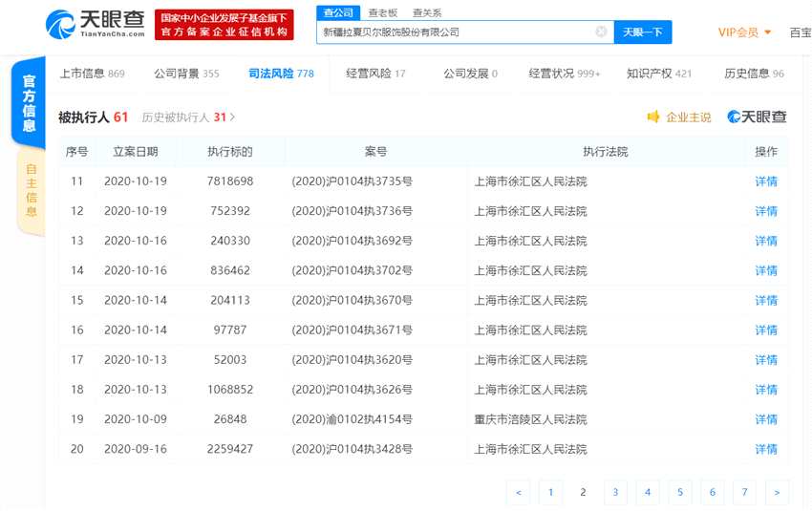The image size is (812, 511).
Task: Open the 司法风险 tab
Action: (x=281, y=74)
